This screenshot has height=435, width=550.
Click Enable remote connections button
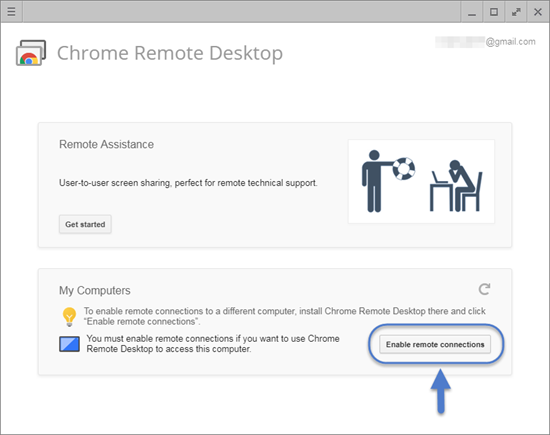tap(435, 344)
